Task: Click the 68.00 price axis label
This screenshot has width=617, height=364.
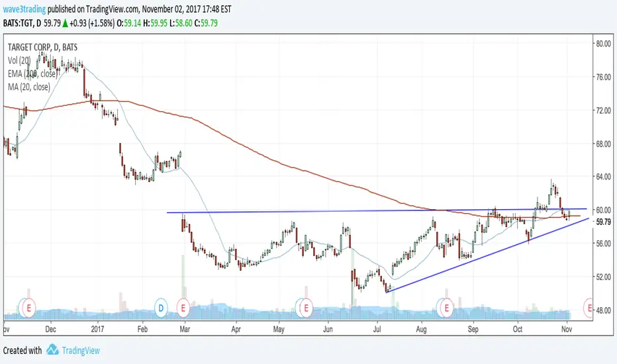Action: tap(603, 144)
